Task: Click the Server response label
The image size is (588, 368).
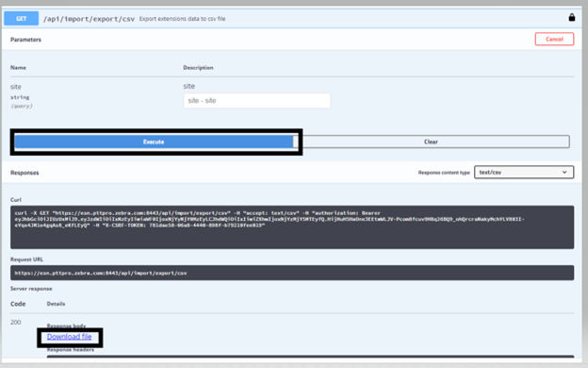Action: point(31,289)
